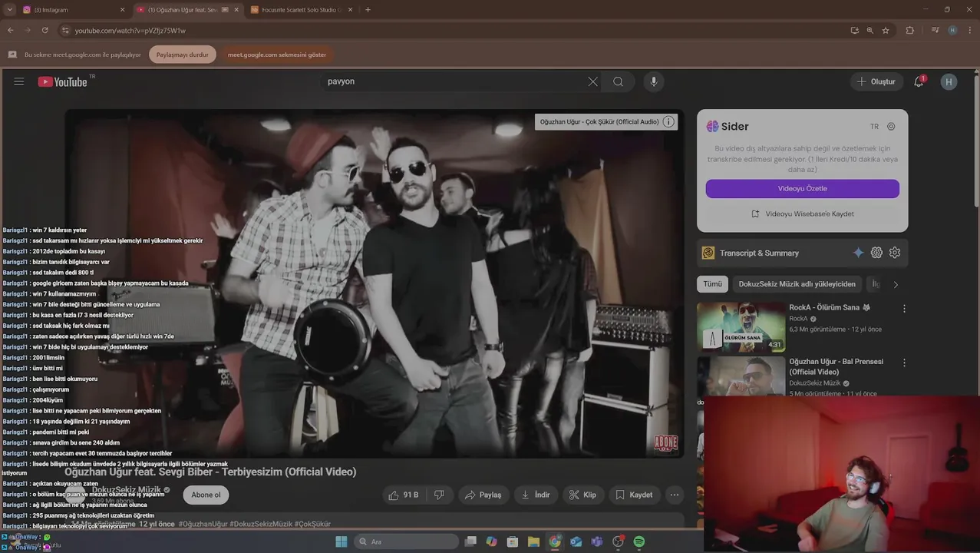Bookmark this page with the star icon
The height and width of the screenshot is (553, 980).
click(x=886, y=31)
